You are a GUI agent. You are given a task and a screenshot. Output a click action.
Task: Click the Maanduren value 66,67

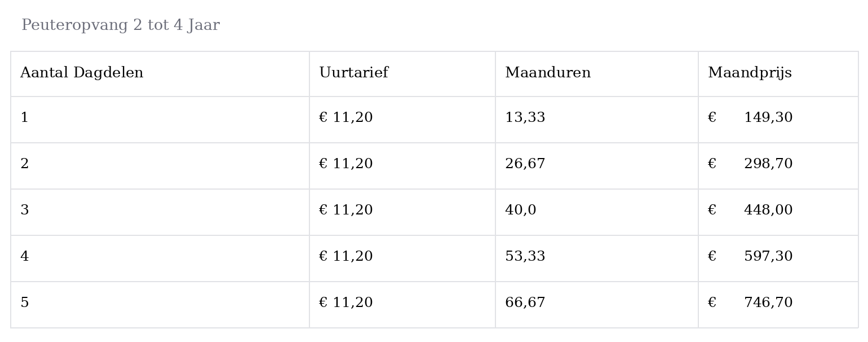click(x=525, y=303)
